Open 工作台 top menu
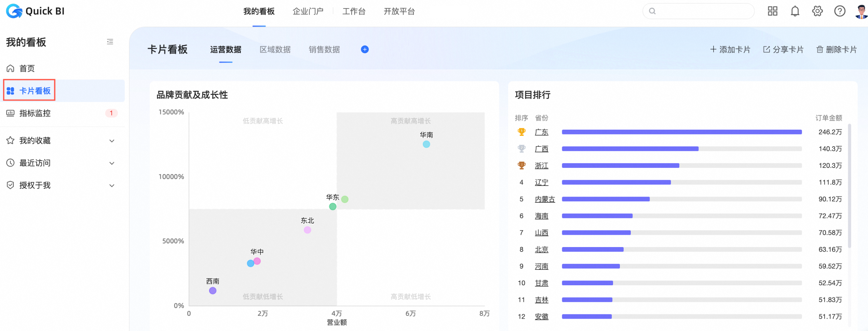The width and height of the screenshot is (868, 331). 354,11
